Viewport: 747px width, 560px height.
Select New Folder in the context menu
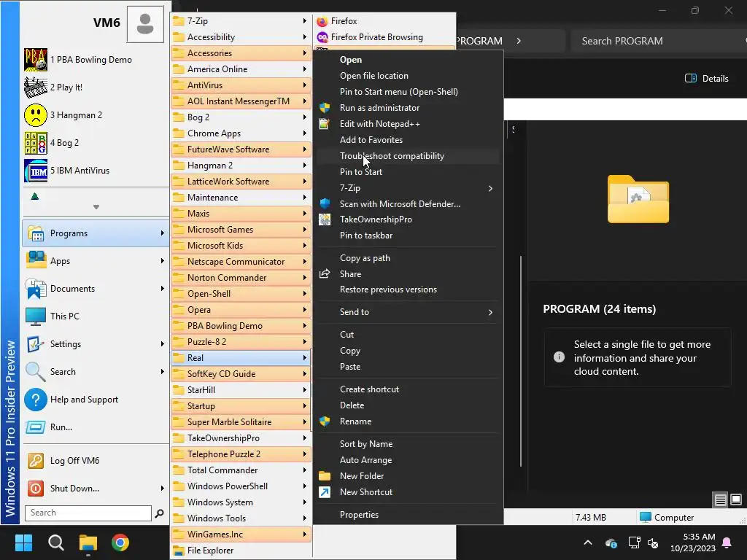coord(408,475)
